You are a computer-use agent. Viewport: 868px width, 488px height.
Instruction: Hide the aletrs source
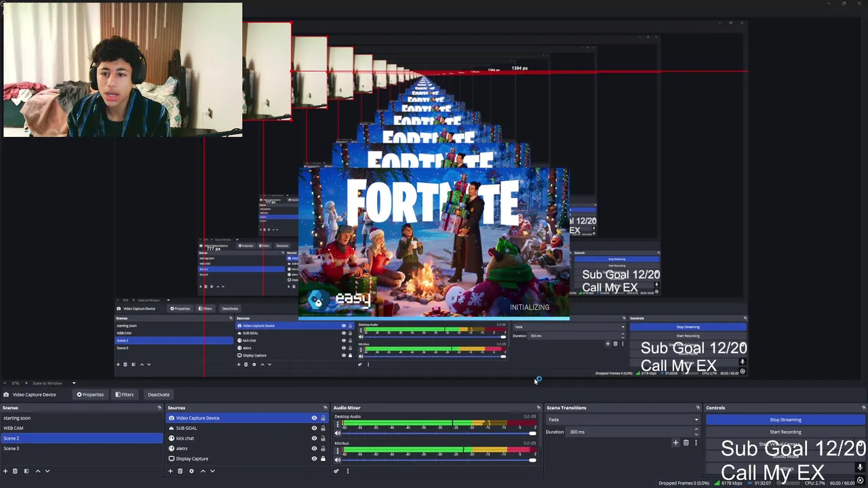click(x=314, y=449)
